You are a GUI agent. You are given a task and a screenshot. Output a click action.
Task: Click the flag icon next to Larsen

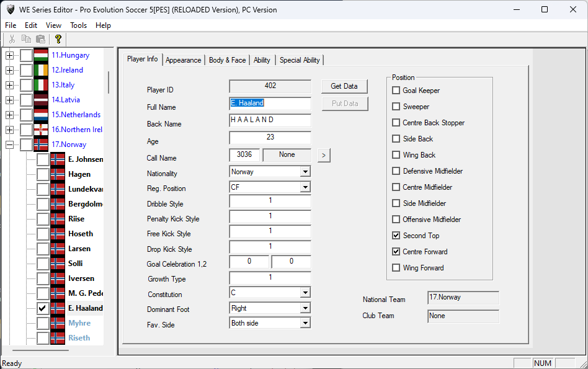click(58, 249)
